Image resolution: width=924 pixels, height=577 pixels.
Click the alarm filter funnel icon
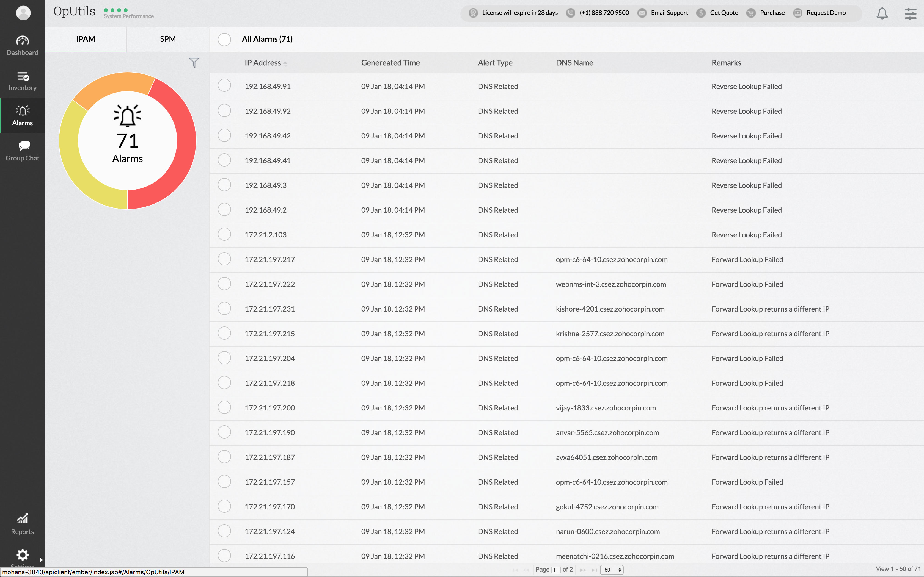194,63
